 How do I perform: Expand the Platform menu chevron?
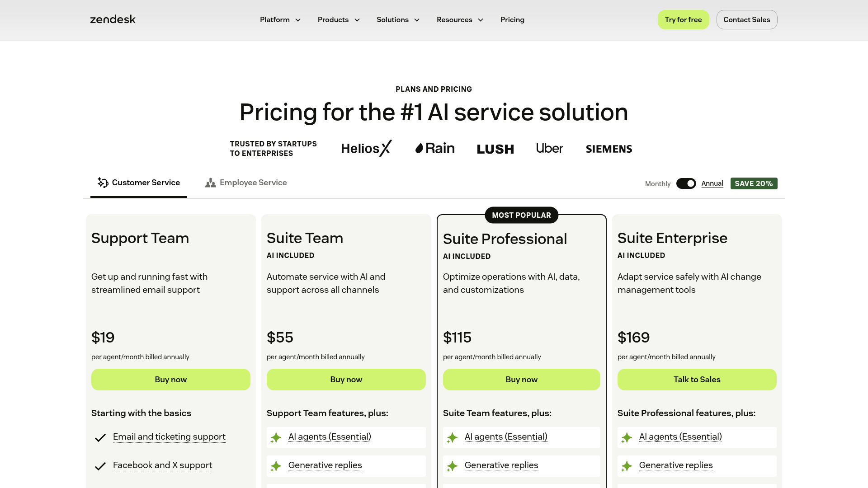tap(298, 20)
